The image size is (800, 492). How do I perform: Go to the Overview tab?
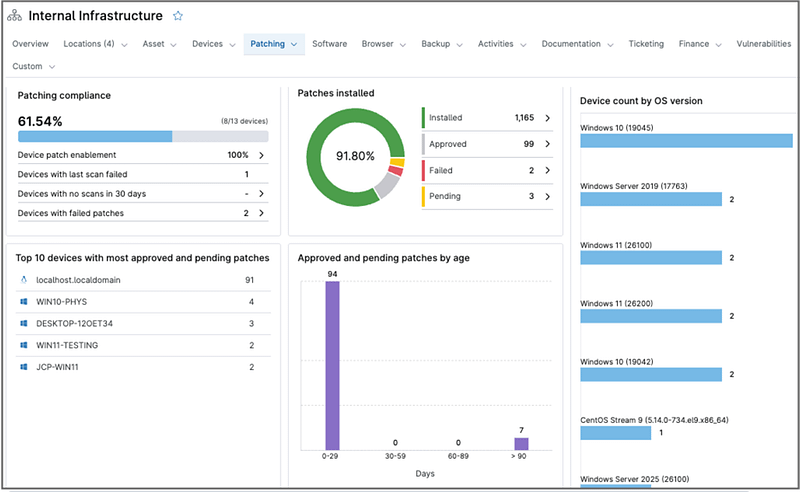(31, 44)
